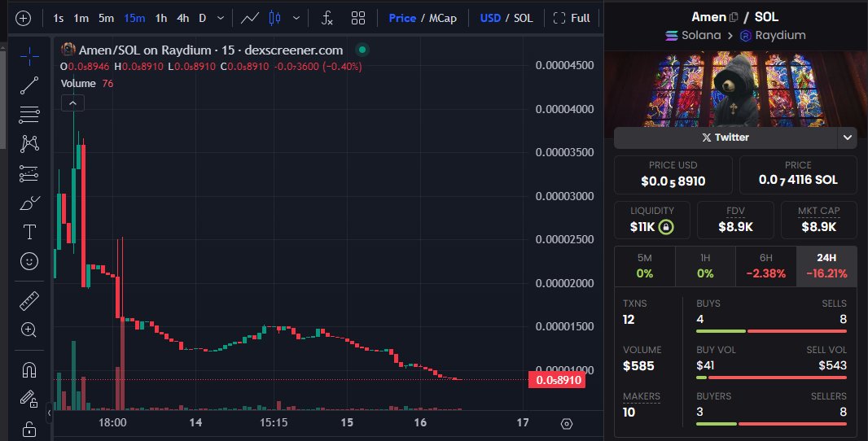Open the Twitter link button

[726, 138]
